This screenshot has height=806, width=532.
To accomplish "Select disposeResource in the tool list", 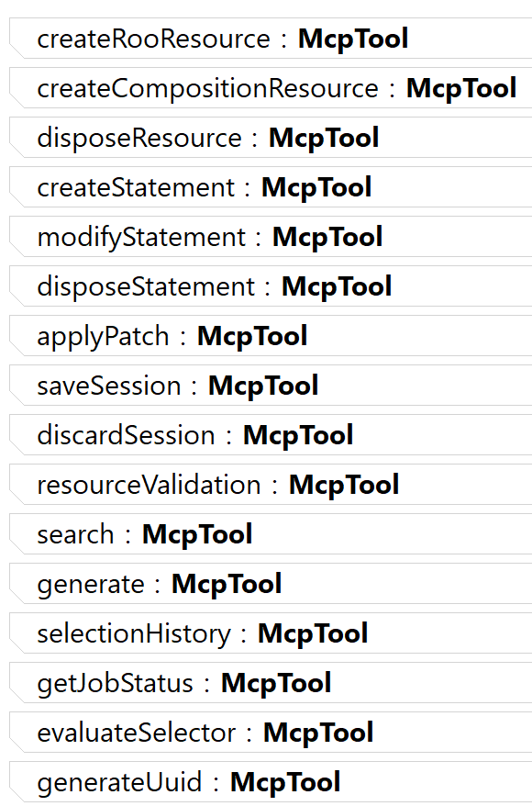I will (x=271, y=138).
